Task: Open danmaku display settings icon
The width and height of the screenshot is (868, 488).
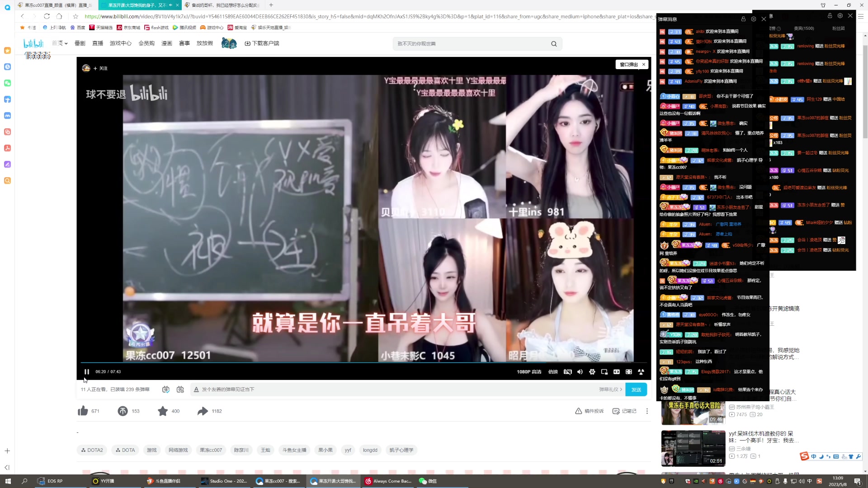Action: point(180,389)
